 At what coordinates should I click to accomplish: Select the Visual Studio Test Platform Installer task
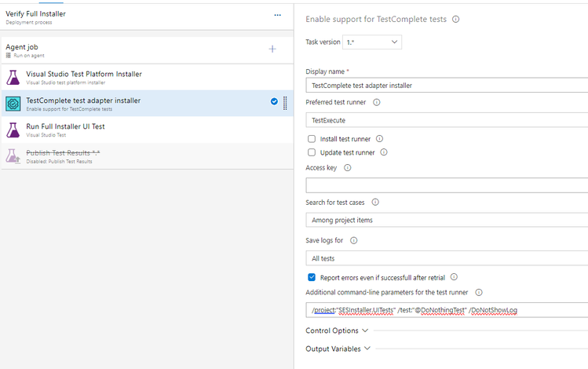click(83, 76)
